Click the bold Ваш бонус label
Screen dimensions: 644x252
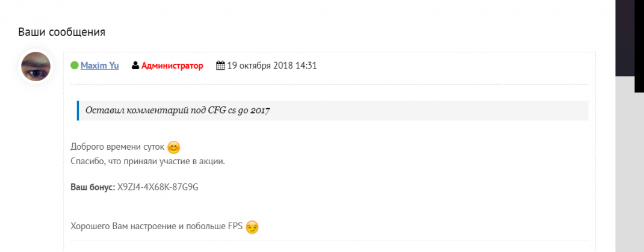tap(93, 187)
